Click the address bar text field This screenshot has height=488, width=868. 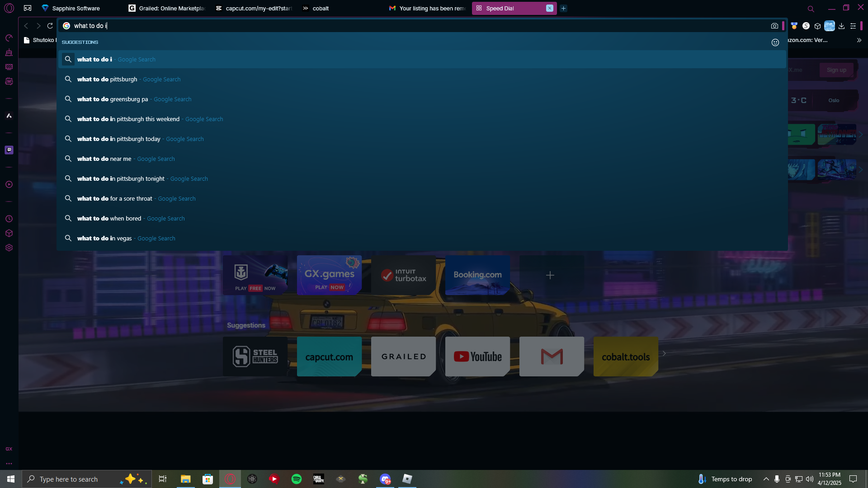point(420,26)
